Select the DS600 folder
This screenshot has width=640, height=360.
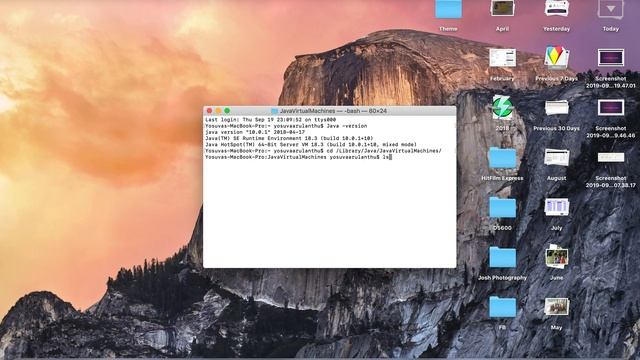click(502, 208)
